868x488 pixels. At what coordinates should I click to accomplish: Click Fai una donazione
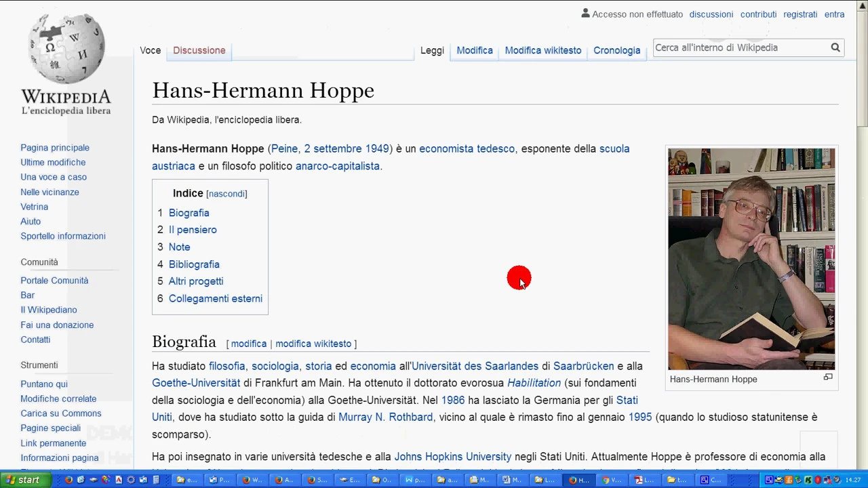[x=57, y=325]
